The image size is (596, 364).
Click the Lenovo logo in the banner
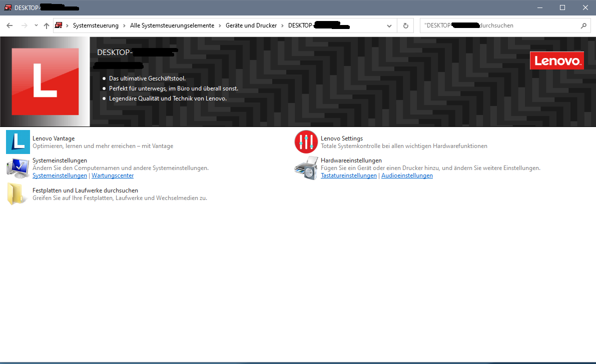[557, 61]
